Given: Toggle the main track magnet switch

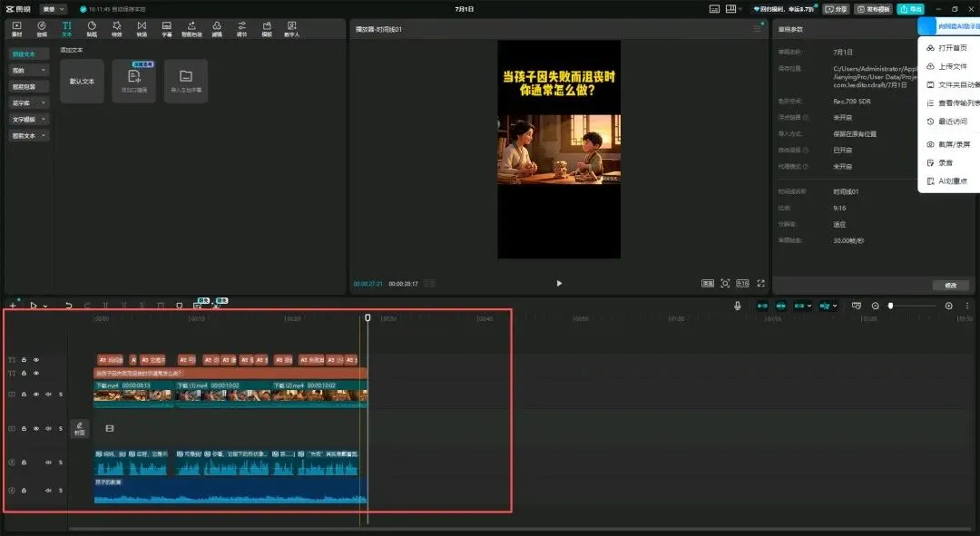Looking at the screenshot, I should (x=762, y=306).
